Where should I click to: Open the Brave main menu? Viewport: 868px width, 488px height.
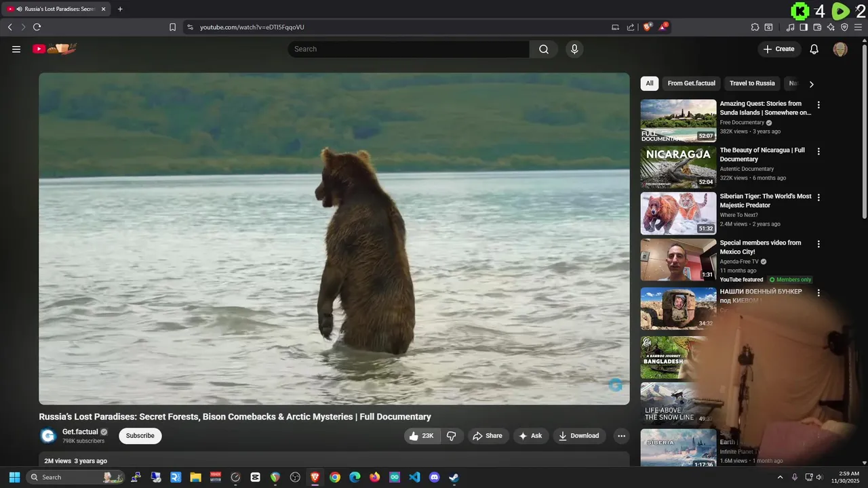point(859,27)
